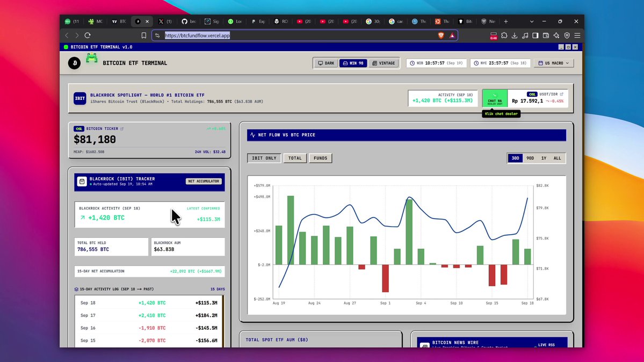Click the 15 DAYS activity log link
Screen dimensions: 644x362
click(x=218, y=289)
